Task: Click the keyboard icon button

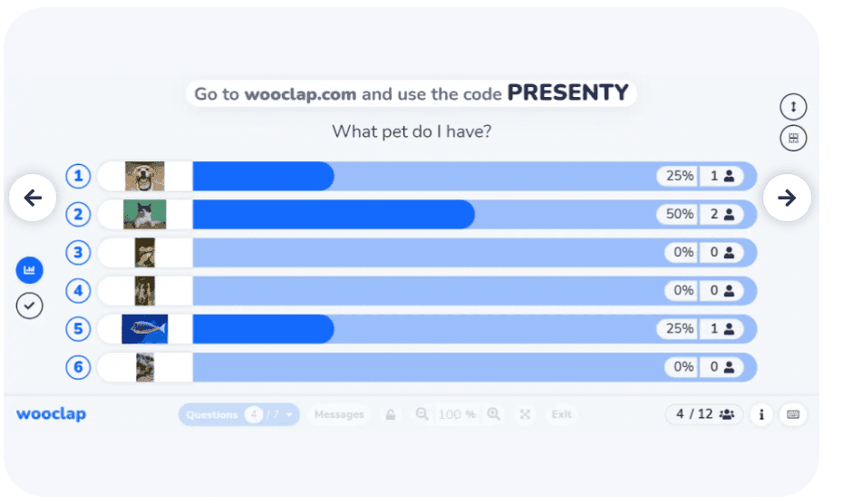Action: pyautogui.click(x=793, y=414)
